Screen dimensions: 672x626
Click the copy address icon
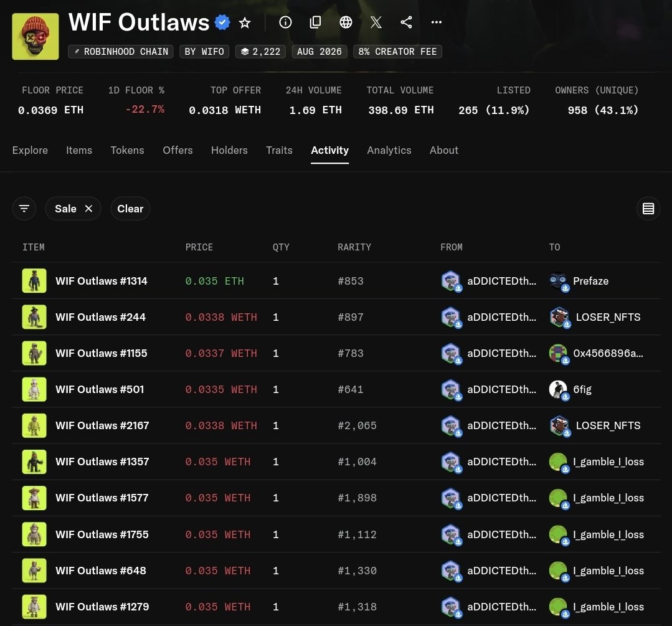click(x=315, y=22)
